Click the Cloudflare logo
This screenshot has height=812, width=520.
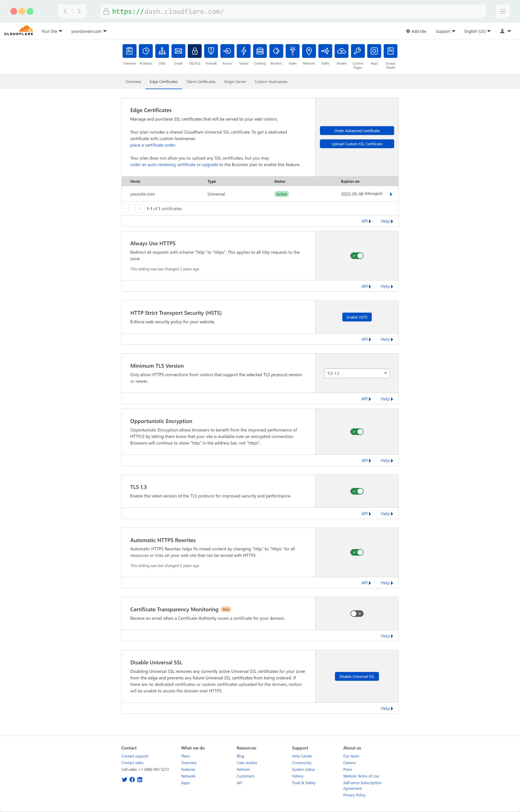pyautogui.click(x=19, y=30)
